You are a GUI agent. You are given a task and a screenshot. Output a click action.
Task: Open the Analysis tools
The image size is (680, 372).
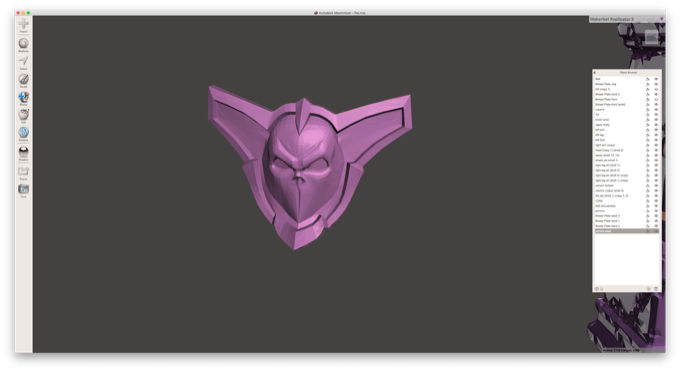click(x=23, y=134)
